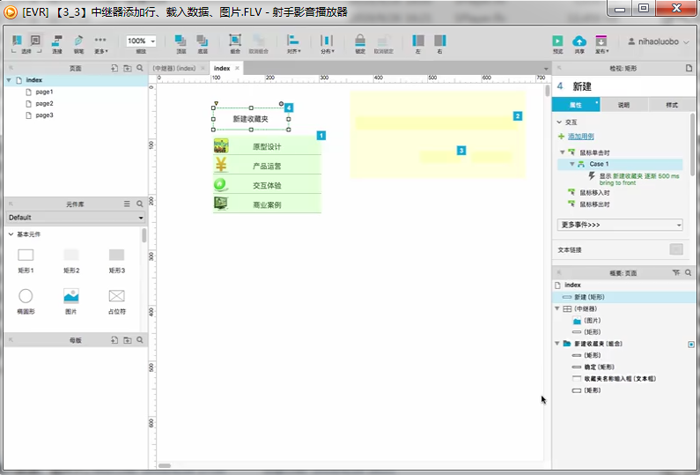Click the add page icon in Pages panel

114,68
